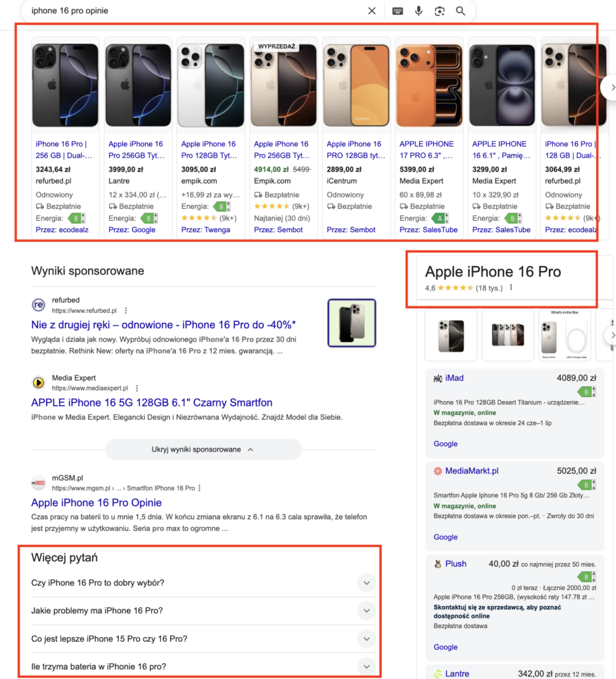Expand 'Jakie problemy ma iPhone 16 Pro?'
This screenshot has width=616, height=679.
point(204,611)
